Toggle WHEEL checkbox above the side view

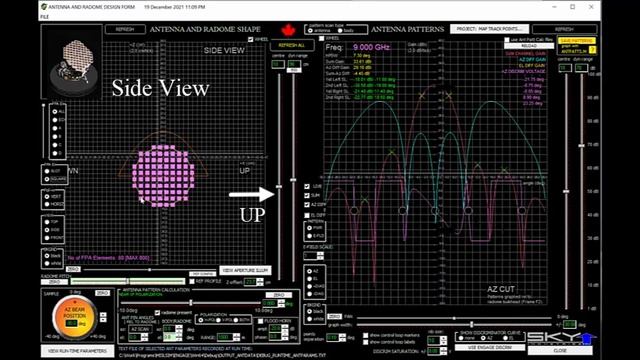click(251, 40)
